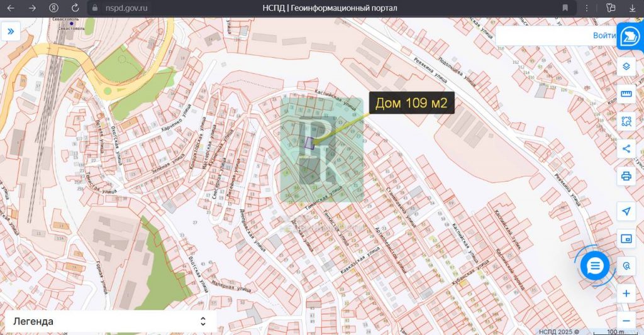Click the Днепровская улица label

[252, 231]
